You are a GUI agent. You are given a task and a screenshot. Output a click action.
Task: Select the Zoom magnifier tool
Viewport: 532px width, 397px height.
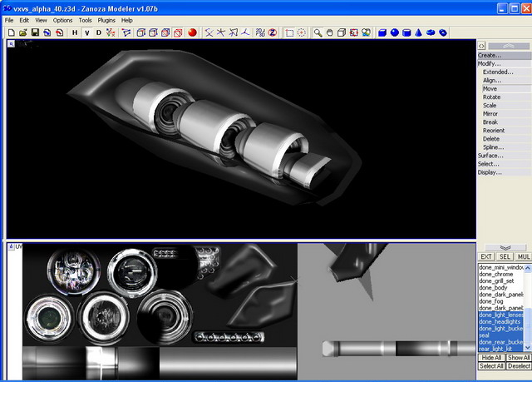coord(318,32)
